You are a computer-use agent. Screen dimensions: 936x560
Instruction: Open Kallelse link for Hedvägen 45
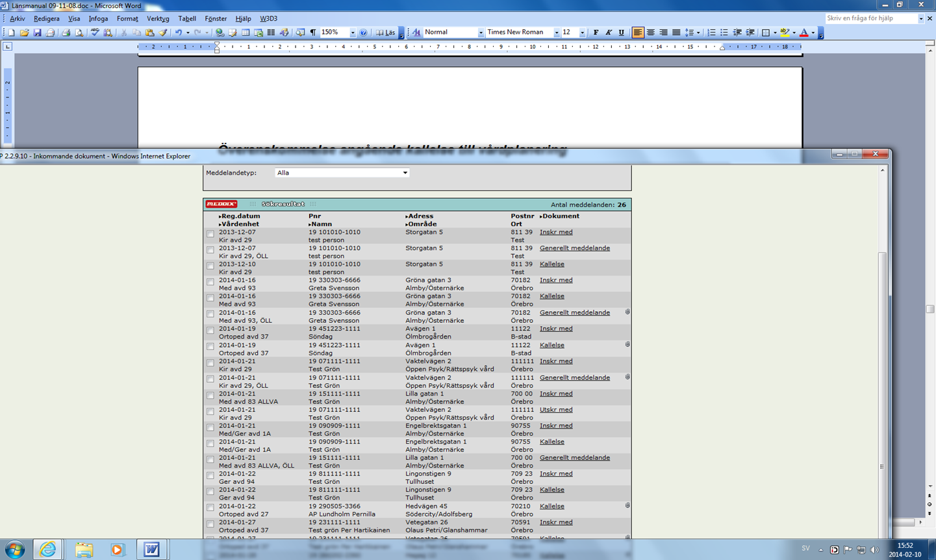pyautogui.click(x=552, y=507)
